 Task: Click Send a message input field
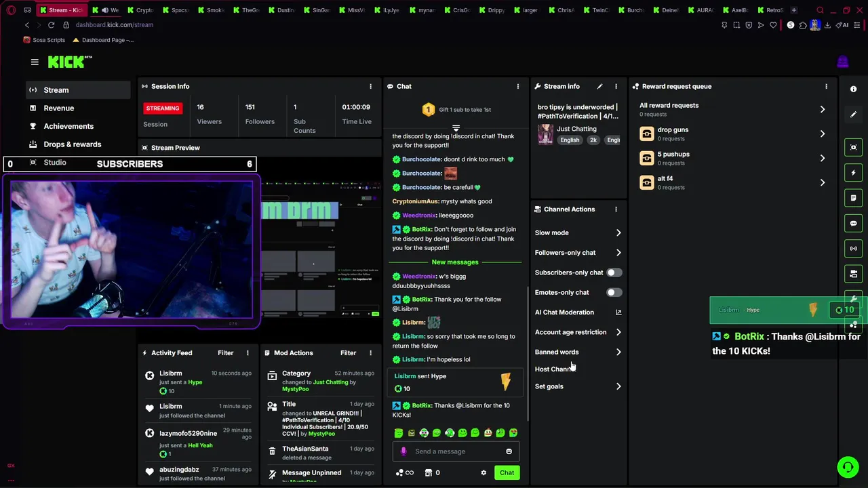[x=454, y=451]
